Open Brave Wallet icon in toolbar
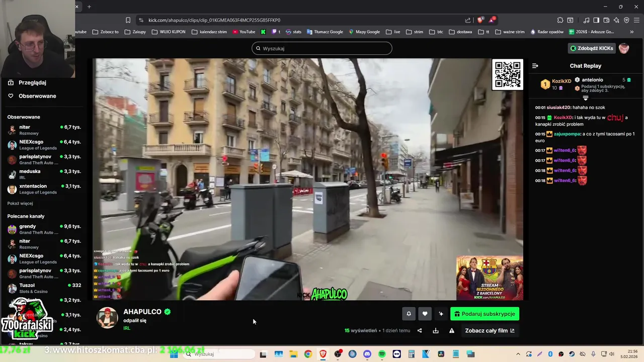 click(x=606, y=20)
